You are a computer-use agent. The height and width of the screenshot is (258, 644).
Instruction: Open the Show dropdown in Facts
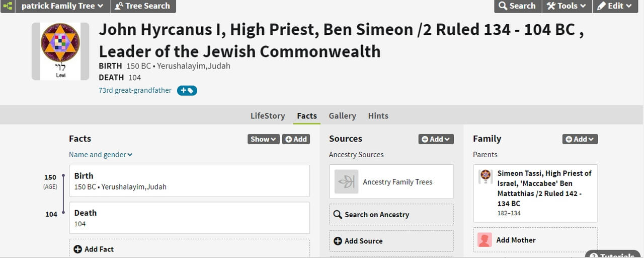[x=263, y=139]
